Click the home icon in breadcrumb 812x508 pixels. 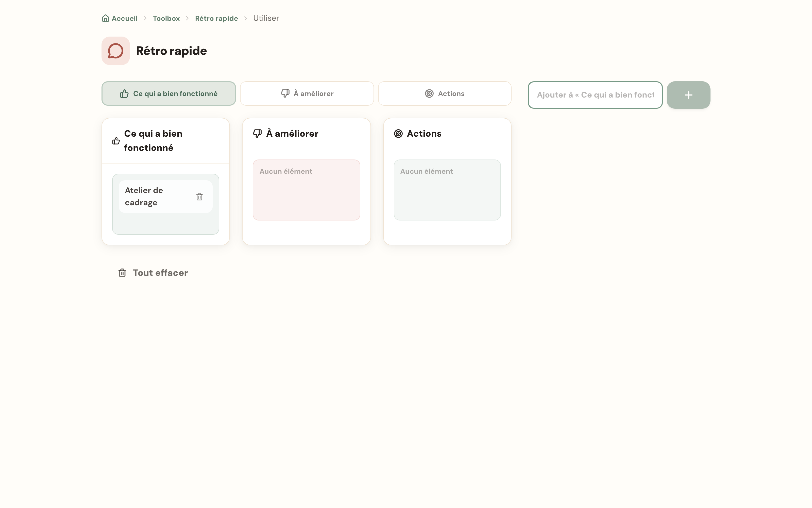point(105,18)
